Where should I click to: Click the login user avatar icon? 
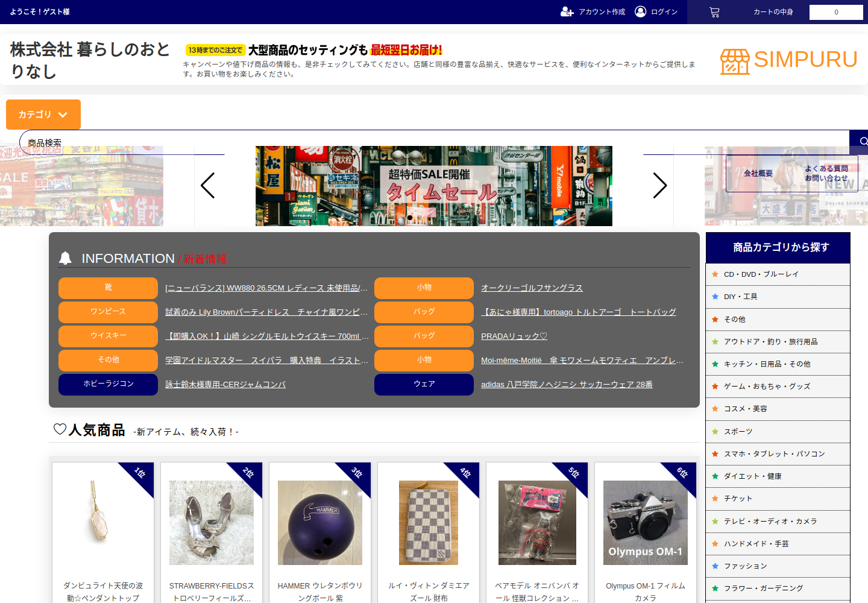coord(641,11)
